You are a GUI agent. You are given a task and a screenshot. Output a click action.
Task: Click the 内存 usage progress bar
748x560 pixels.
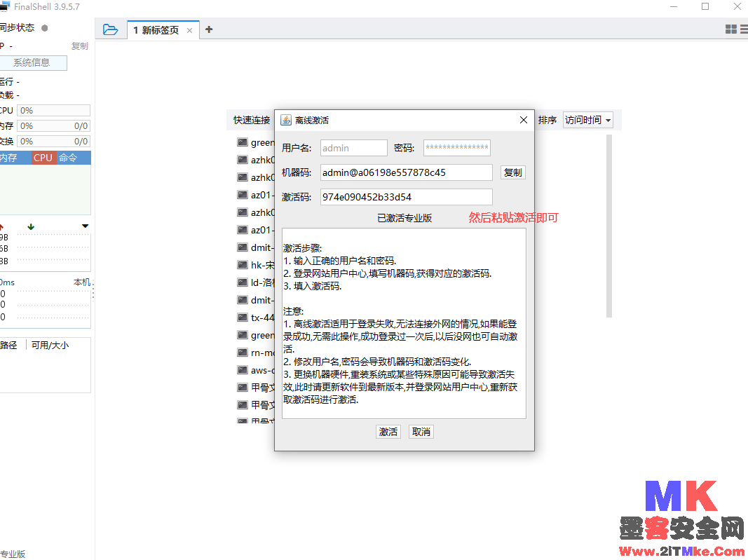click(x=53, y=126)
